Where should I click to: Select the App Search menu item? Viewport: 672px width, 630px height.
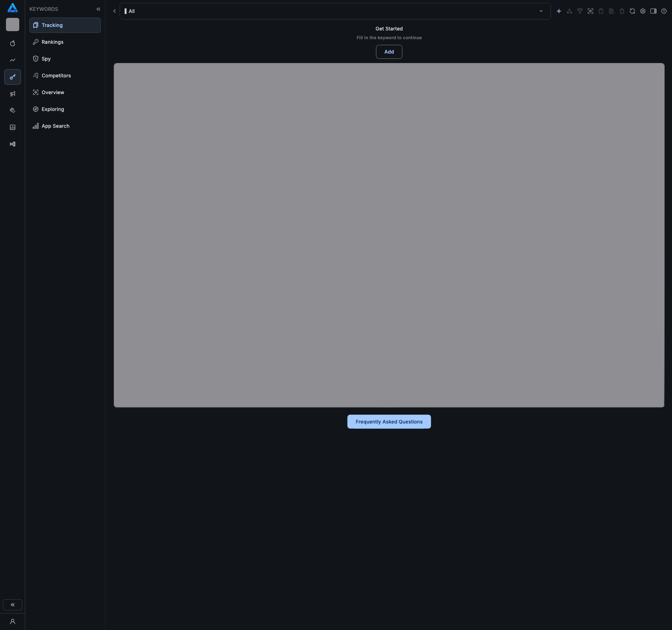[x=55, y=126]
